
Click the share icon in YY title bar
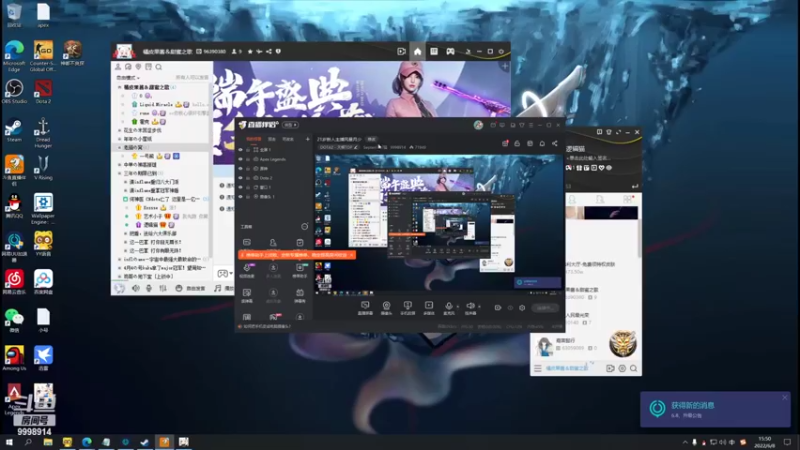pos(269,52)
